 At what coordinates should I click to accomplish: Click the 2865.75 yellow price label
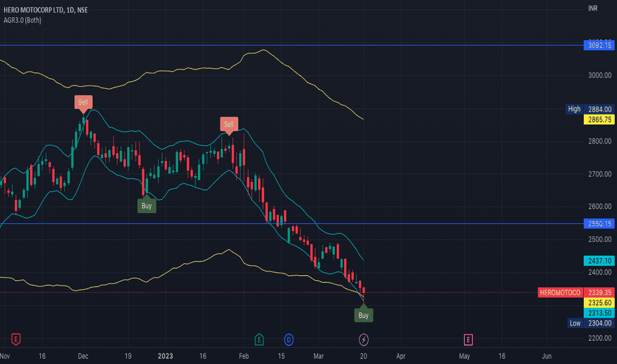pyautogui.click(x=599, y=120)
